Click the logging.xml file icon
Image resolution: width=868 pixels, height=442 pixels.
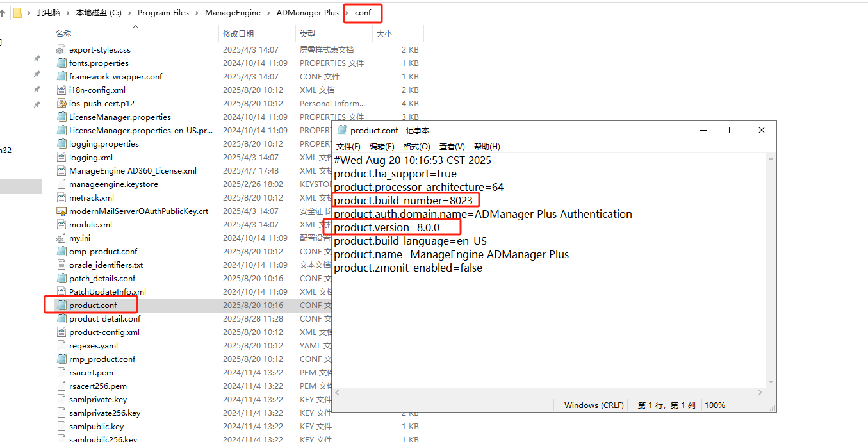click(x=61, y=158)
